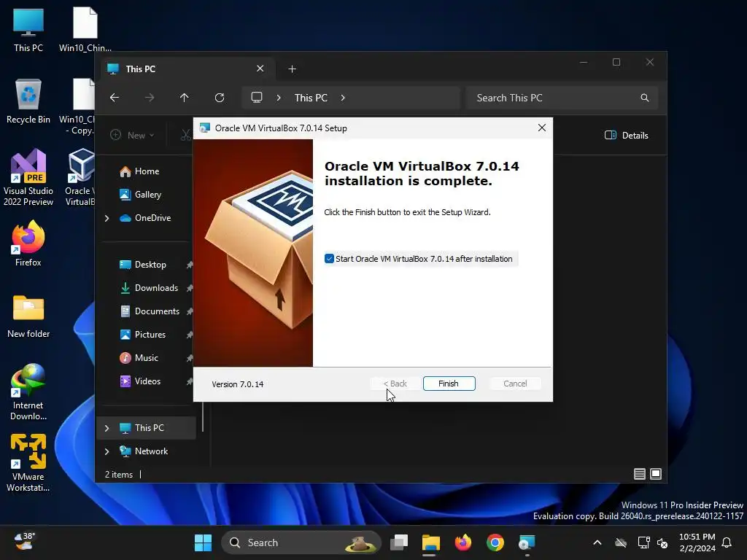Viewport: 747px width, 560px height.
Task: Open the Windows Start menu
Action: (x=203, y=542)
